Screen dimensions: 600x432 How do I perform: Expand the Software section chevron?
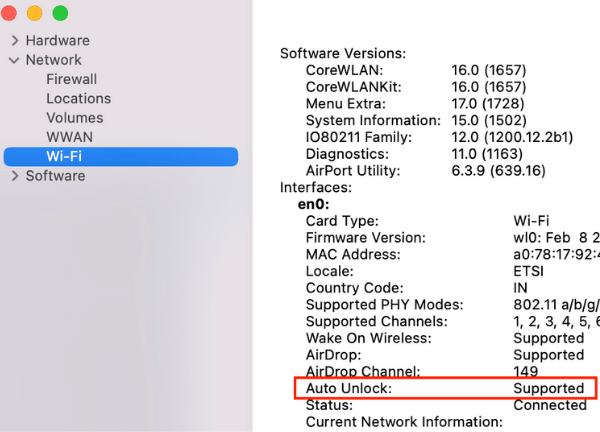(x=15, y=176)
